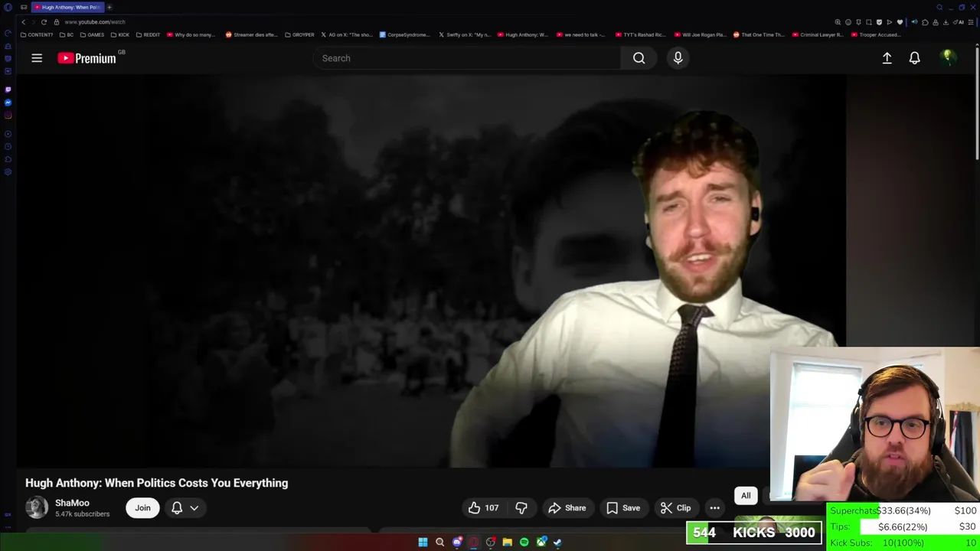
Task: Open browser sidebar settings gear
Action: (8, 171)
